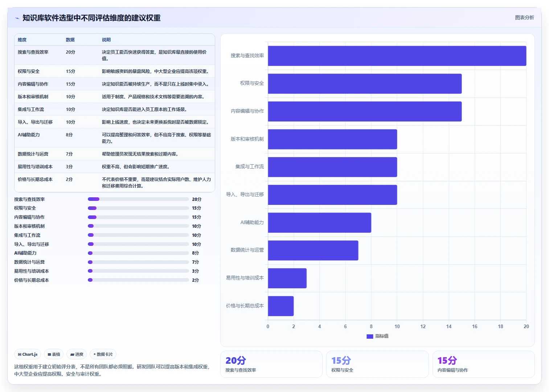Click the 内容编辑与协作 bar in the chart

(x=365, y=111)
